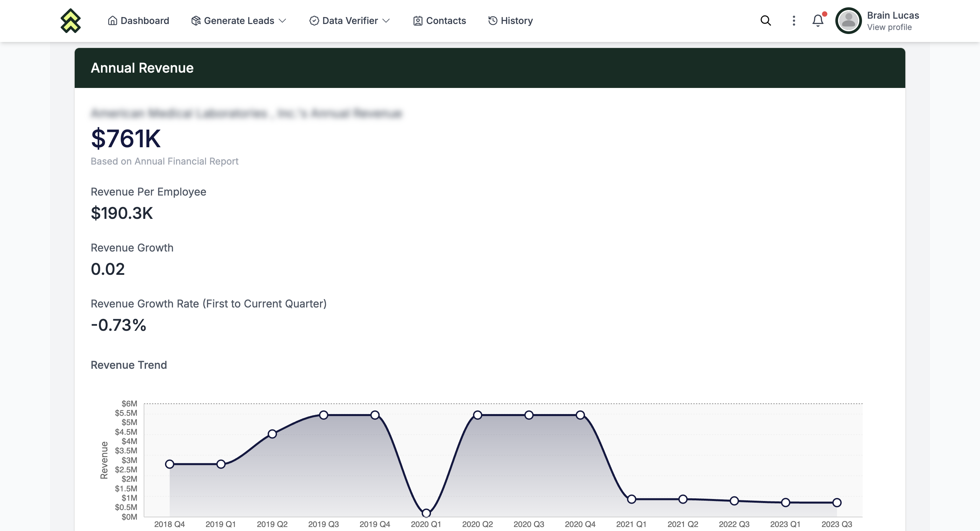Select the 2021 Q1 data point

click(x=632, y=499)
